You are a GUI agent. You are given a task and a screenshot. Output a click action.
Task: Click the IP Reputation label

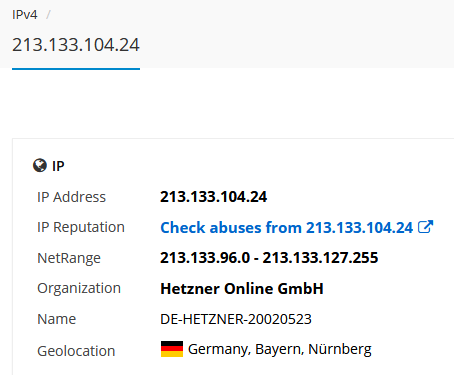click(x=81, y=227)
